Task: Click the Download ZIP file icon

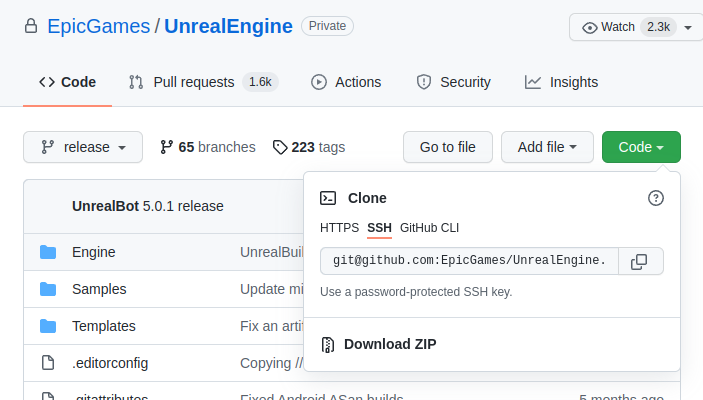Action: tap(328, 344)
